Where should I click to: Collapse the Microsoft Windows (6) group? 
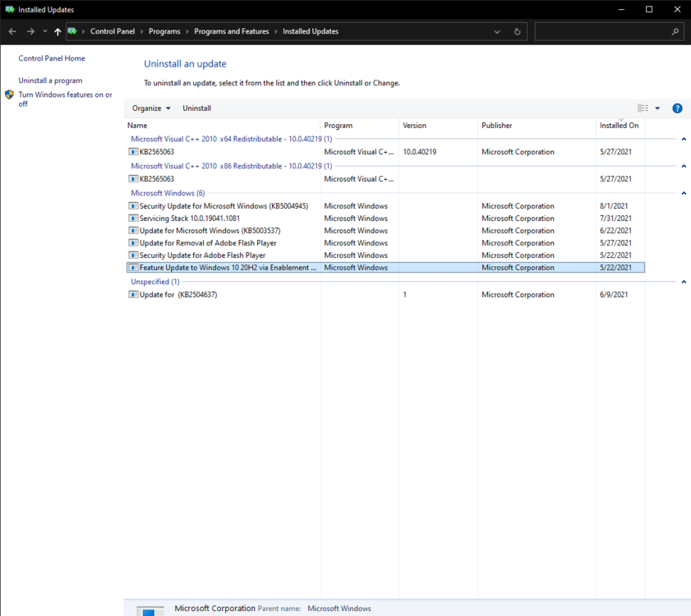coord(684,194)
